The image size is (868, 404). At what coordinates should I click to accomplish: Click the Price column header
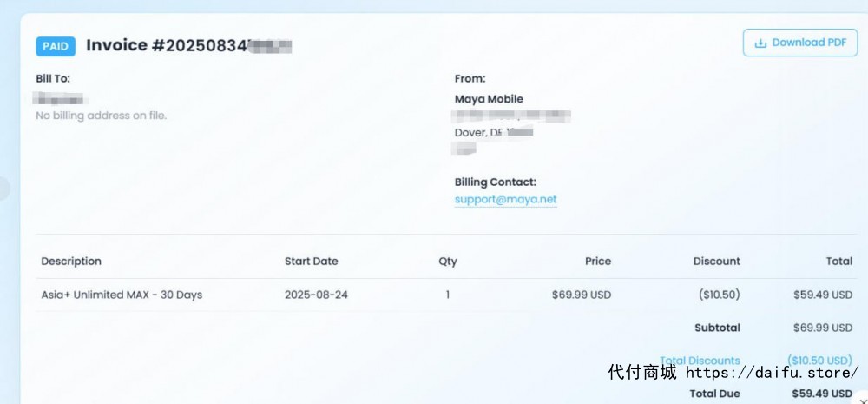pos(598,261)
